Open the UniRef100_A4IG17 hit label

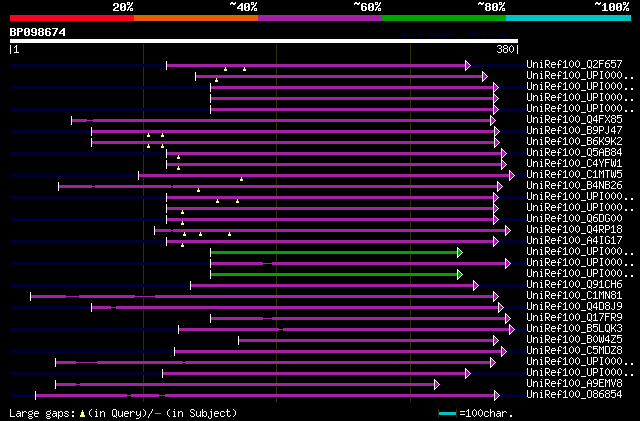(574, 241)
